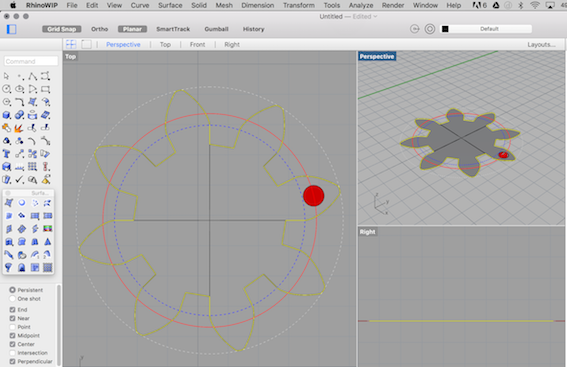The width and height of the screenshot is (567, 367).
Task: Activate the explode tool icon
Action: (18, 128)
